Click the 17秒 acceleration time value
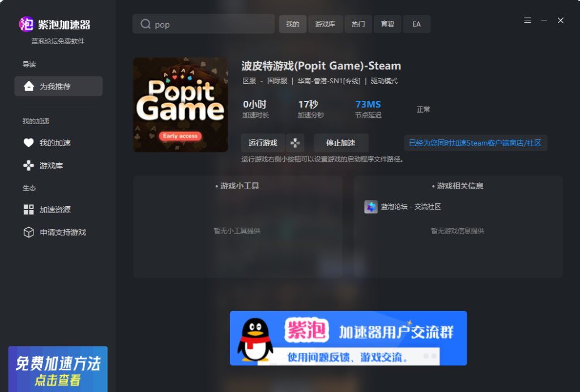Image resolution: width=580 pixels, height=392 pixels. [308, 104]
